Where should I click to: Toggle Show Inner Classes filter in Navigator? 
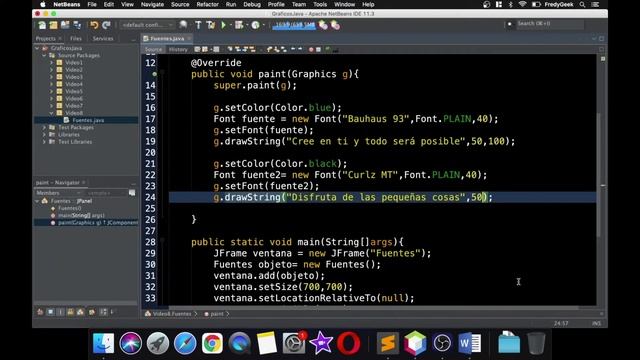click(81, 312)
